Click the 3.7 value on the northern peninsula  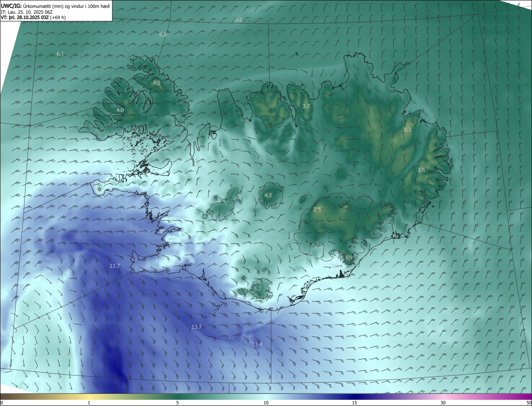(x=306, y=106)
